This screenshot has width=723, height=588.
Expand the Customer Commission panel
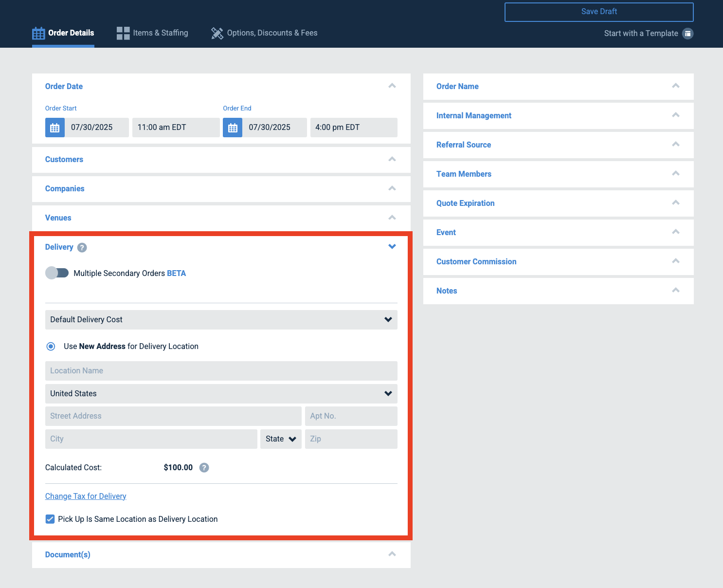tap(559, 262)
